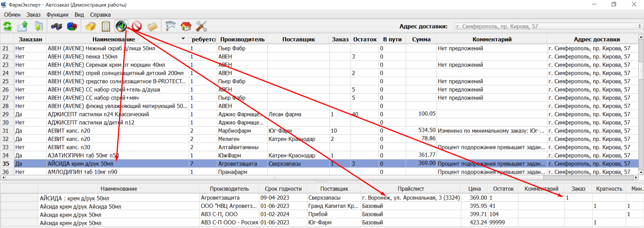Screen dimensions: 644x228
Task: Click the Цена column header
Action: click(474, 189)
